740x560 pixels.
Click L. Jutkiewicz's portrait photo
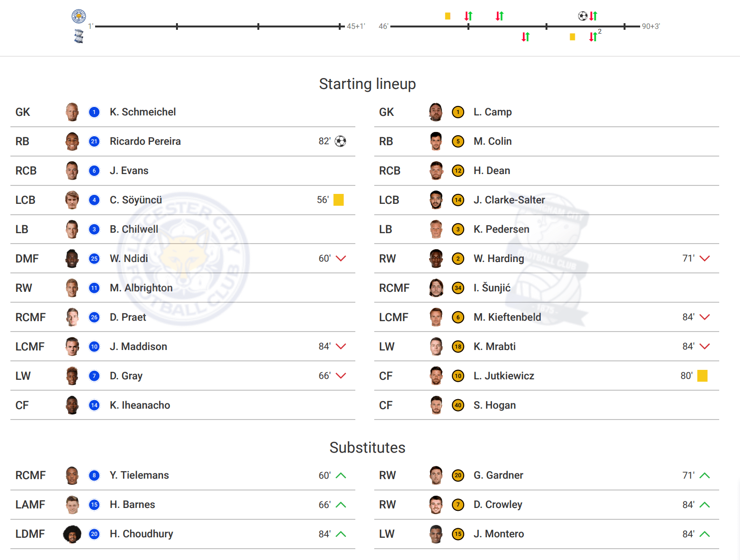coord(436,376)
